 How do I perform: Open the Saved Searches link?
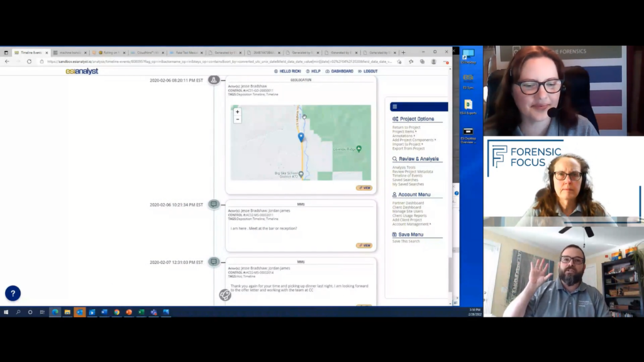405,180
